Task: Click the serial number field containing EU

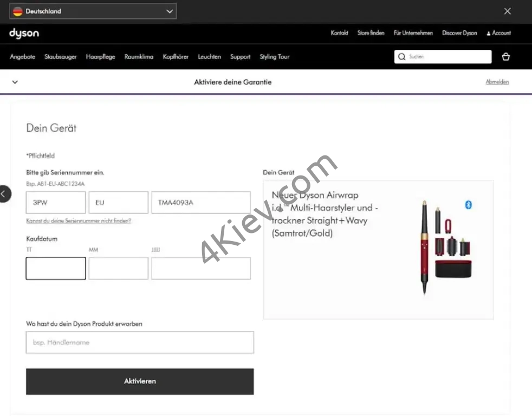Action: (x=119, y=203)
